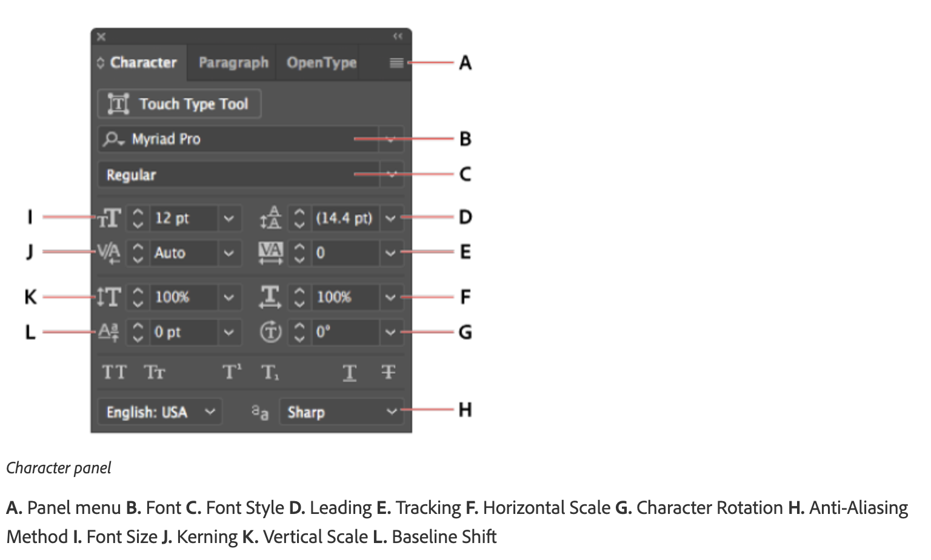Click the Touch Type Tool button
The image size is (931, 560).
179,104
